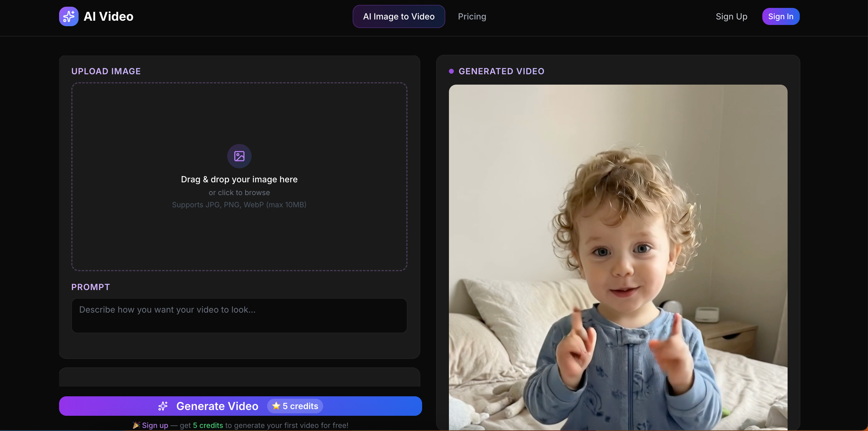Screen dimensions: 868x431
Task: Click the 'or click to browse' text
Action: [239, 193]
